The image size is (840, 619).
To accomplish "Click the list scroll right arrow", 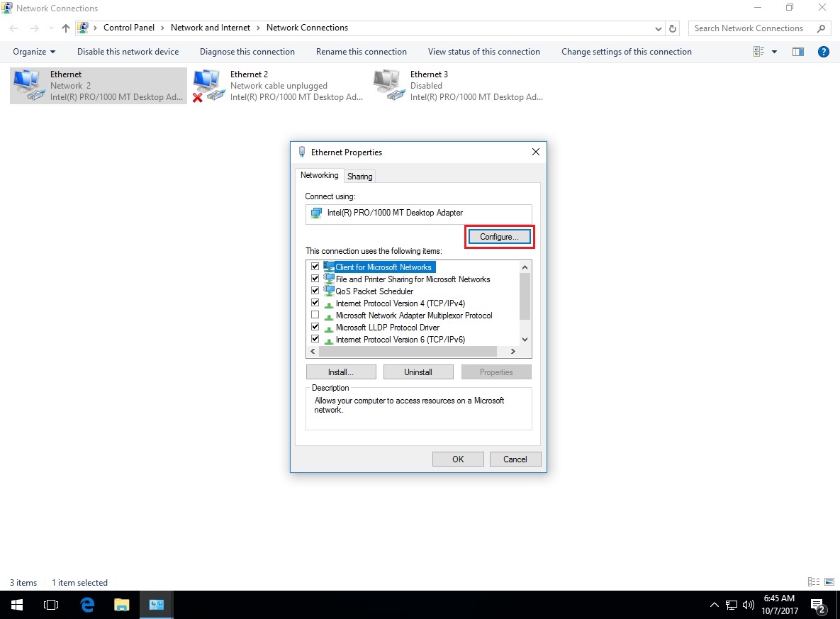I will click(x=513, y=352).
